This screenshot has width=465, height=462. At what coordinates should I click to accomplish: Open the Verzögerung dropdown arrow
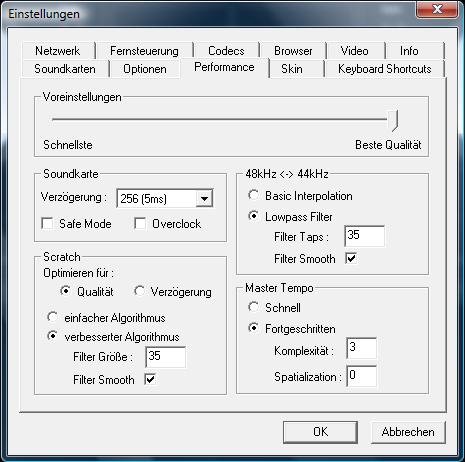204,199
